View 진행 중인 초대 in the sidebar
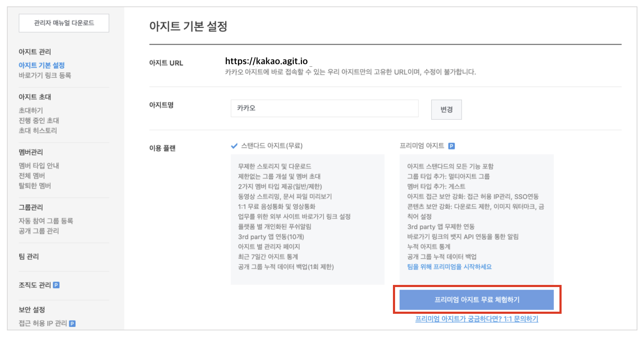The image size is (644, 338). (x=39, y=121)
